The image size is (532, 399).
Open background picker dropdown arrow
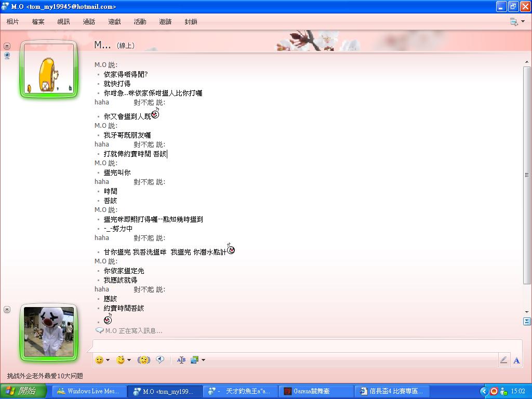[203, 360]
